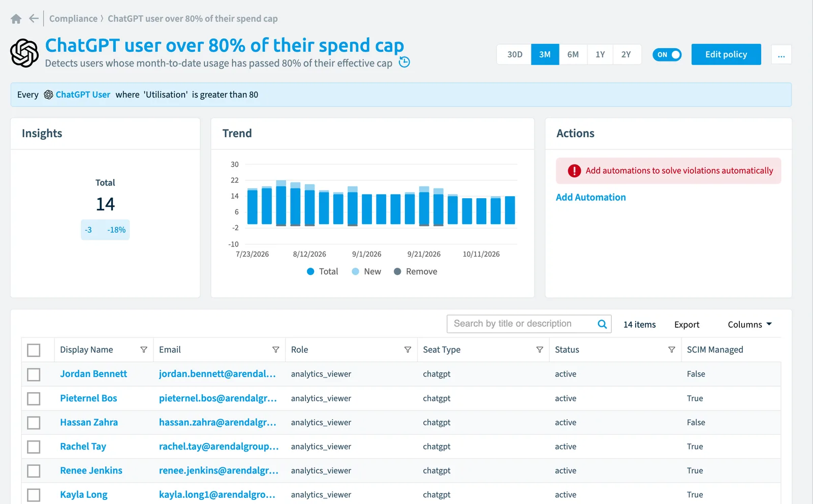813x504 pixels.
Task: Check the box for Rachel Tay
Action: tap(34, 447)
